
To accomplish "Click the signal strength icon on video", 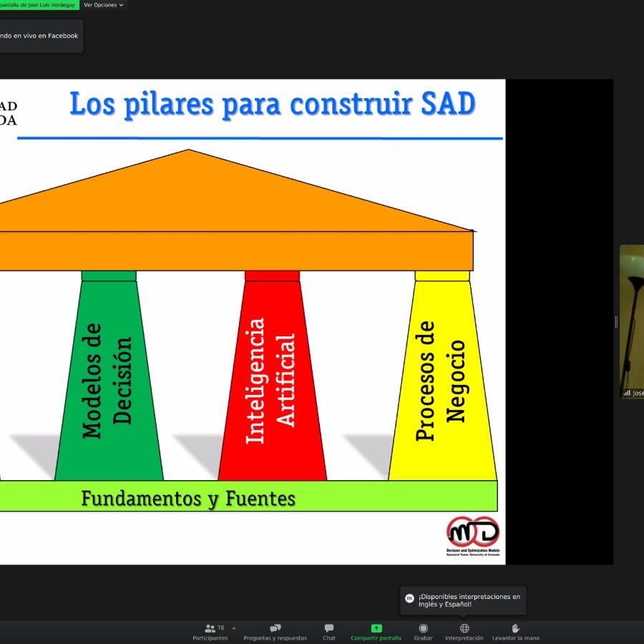I will (x=627, y=393).
